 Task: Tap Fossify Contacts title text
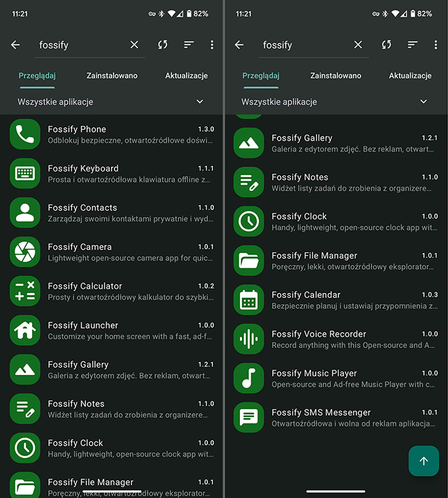pyautogui.click(x=82, y=207)
